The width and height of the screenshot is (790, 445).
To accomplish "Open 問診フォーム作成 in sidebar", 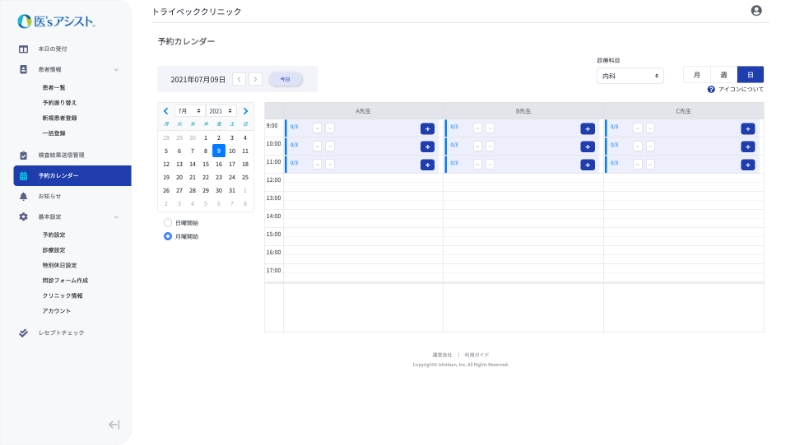I will [65, 280].
